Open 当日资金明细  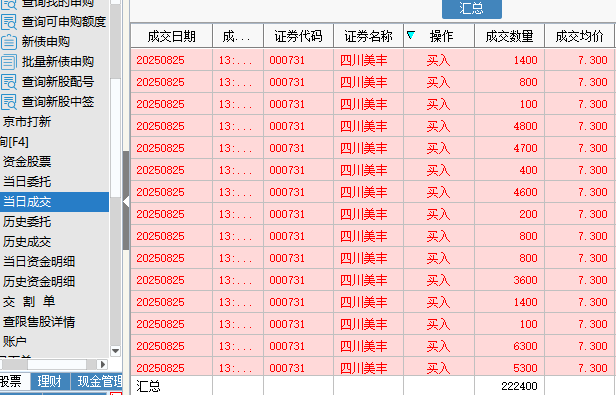(39, 262)
